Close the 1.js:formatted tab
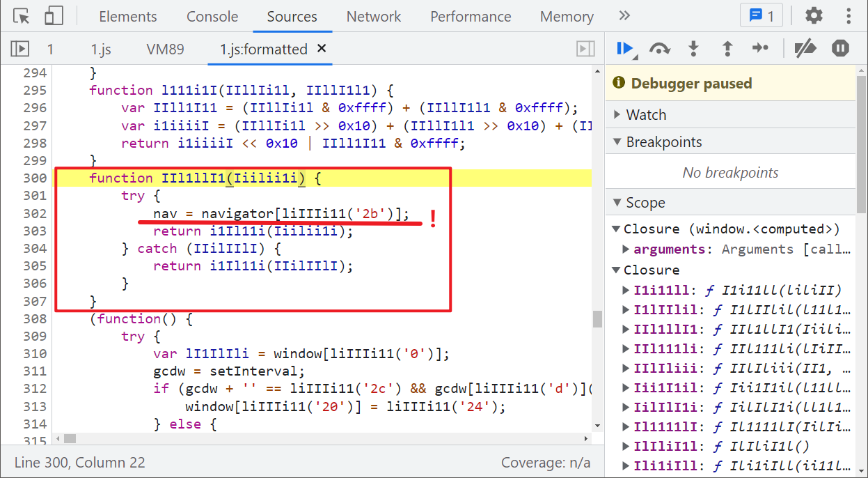The width and height of the screenshot is (868, 478). [322, 49]
